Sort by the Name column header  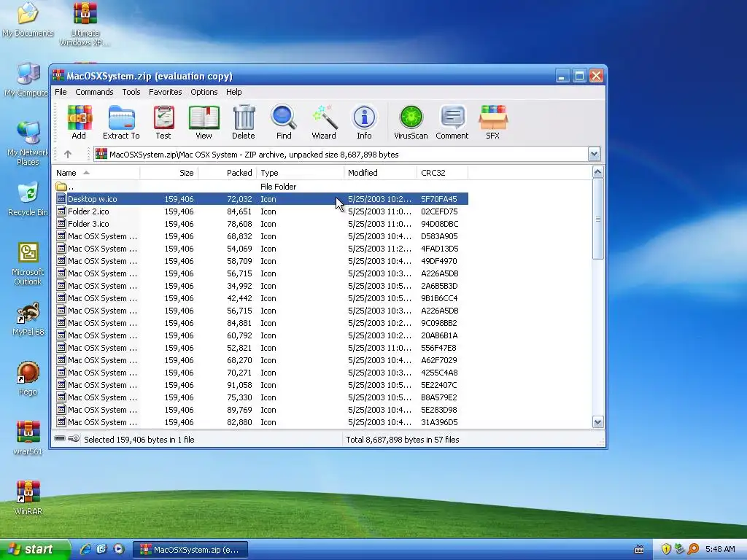(x=96, y=173)
